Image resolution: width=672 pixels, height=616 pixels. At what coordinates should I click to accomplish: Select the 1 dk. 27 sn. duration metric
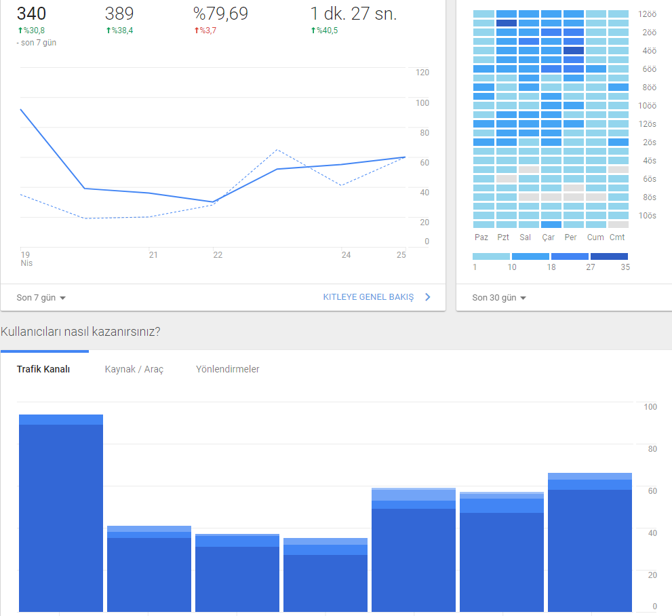[353, 14]
